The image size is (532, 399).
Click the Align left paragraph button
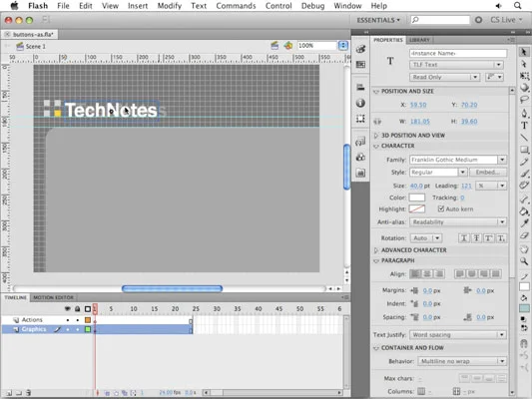click(x=415, y=274)
